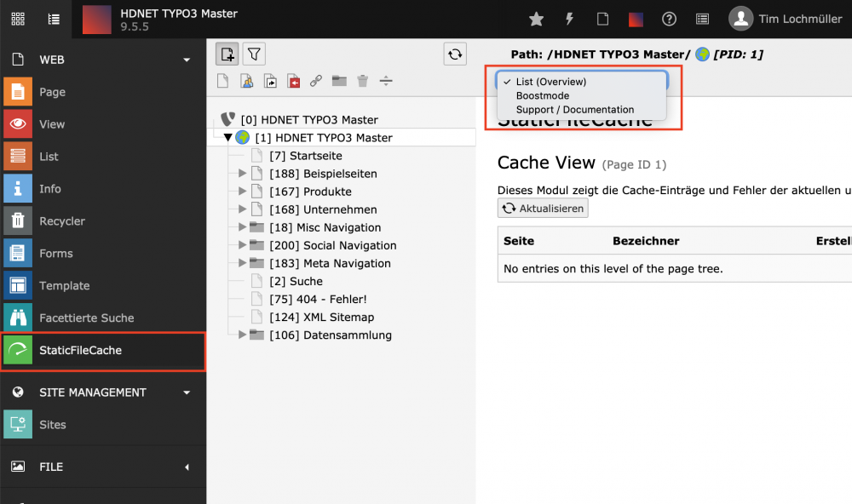Open the Sites module

click(x=103, y=425)
